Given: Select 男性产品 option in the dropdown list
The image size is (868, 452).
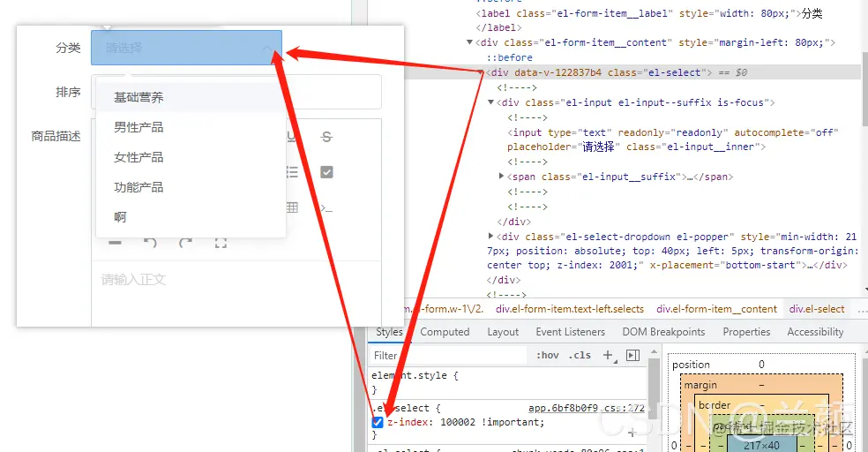Looking at the screenshot, I should point(191,127).
